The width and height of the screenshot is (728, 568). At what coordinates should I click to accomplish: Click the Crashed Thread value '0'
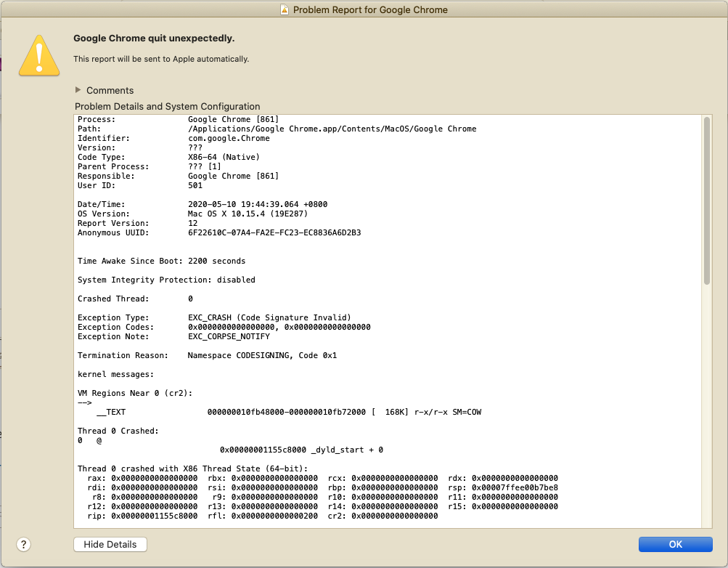pyautogui.click(x=190, y=299)
